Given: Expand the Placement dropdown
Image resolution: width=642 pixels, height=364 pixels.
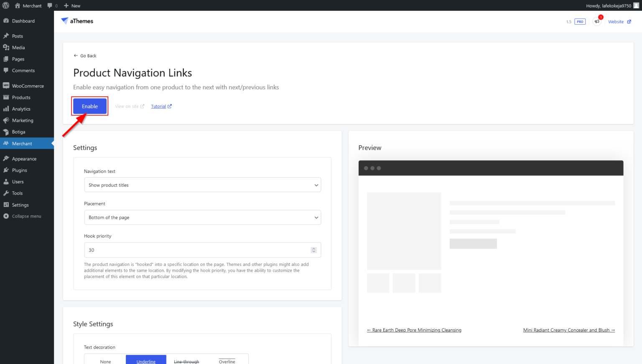Looking at the screenshot, I should 203,217.
